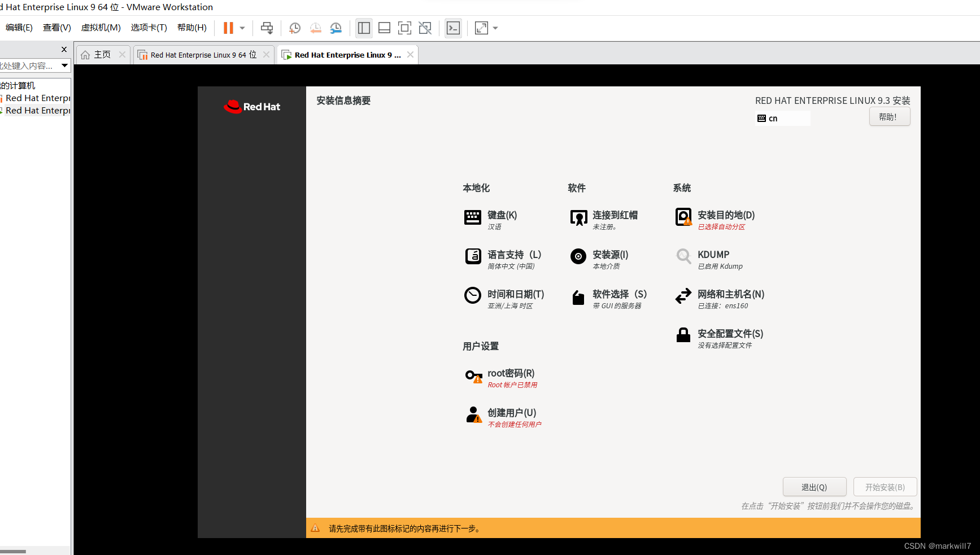The width and height of the screenshot is (980, 555).
Task: Open 连接到红帽 registration
Action: point(604,220)
